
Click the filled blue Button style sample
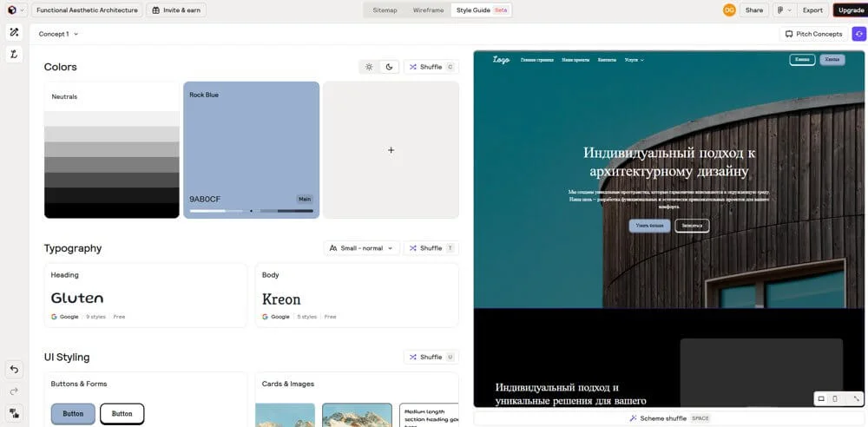[x=73, y=414]
